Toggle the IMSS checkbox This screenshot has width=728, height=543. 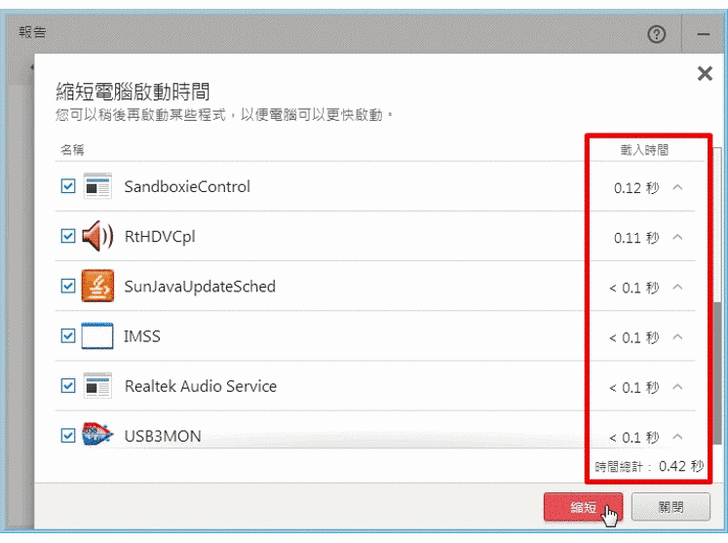pos(68,336)
